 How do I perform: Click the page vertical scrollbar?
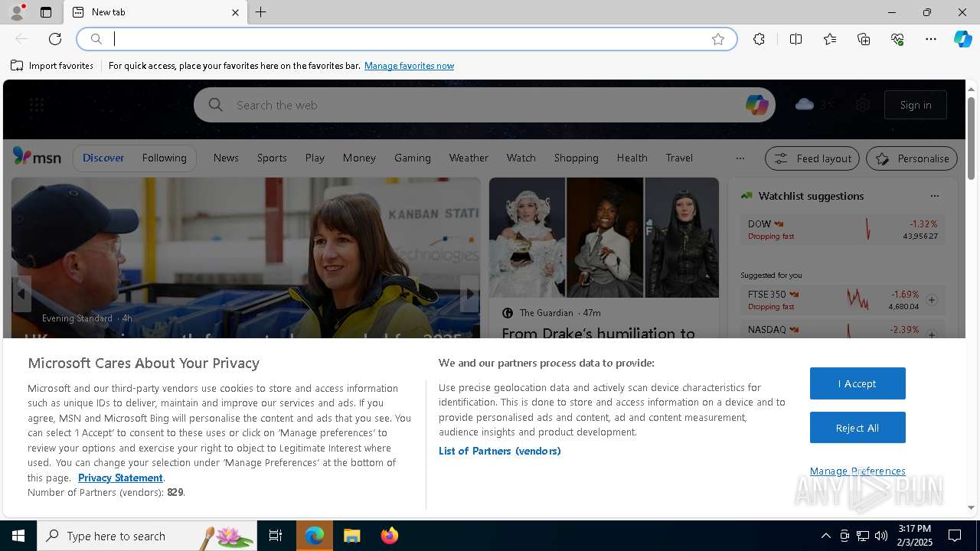[971, 139]
